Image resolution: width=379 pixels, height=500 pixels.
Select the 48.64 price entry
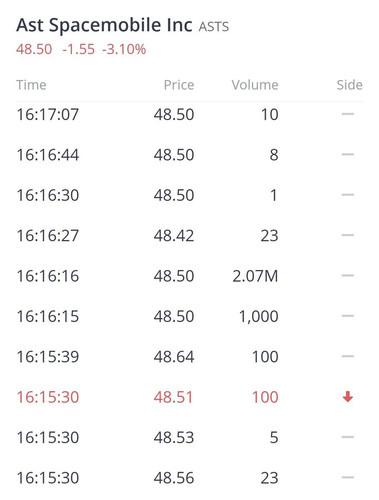(x=174, y=357)
